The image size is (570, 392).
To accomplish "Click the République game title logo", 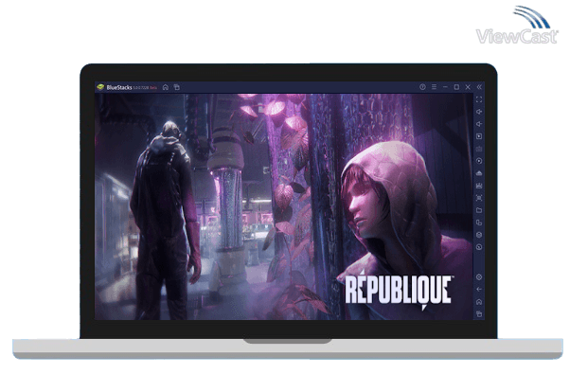I will [399, 291].
